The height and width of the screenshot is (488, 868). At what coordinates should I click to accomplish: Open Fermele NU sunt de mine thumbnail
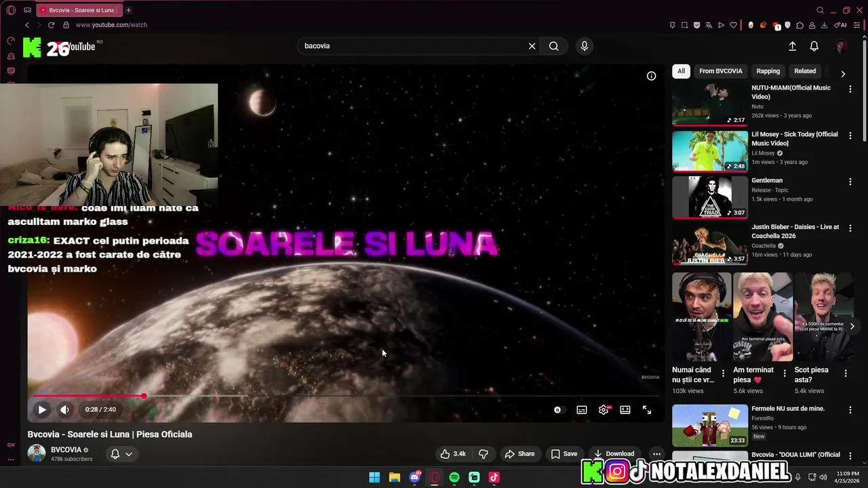[710, 426]
